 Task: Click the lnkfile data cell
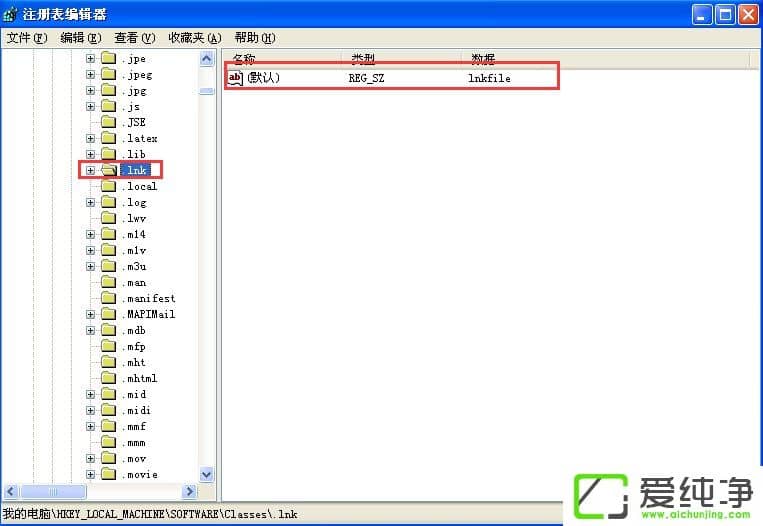tap(489, 78)
